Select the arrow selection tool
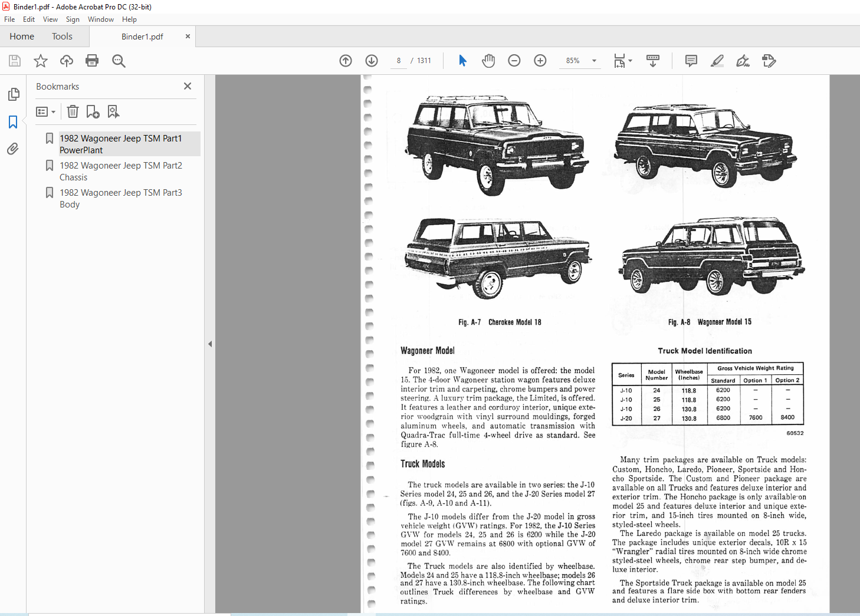 462,61
